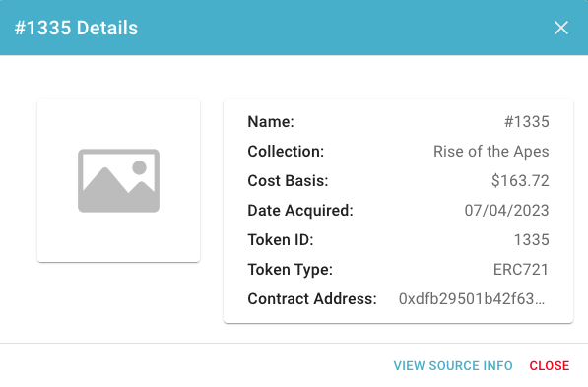
Task: Click the Contract Address label
Action: tap(312, 299)
